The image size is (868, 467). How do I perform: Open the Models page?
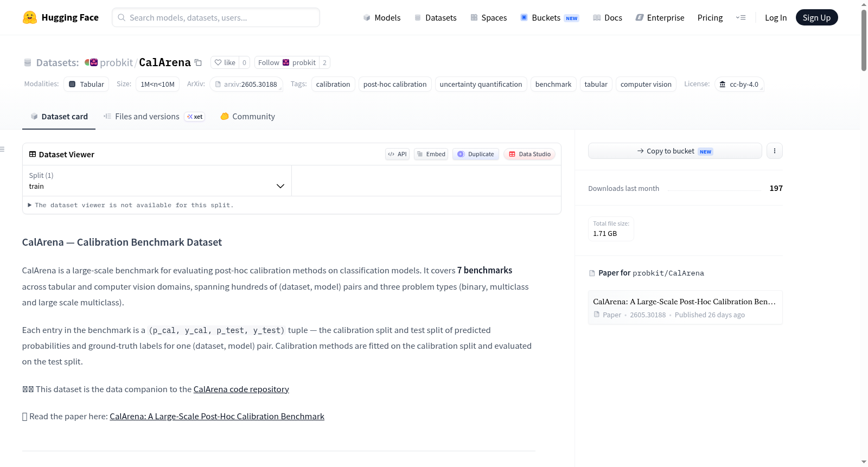pyautogui.click(x=382, y=17)
